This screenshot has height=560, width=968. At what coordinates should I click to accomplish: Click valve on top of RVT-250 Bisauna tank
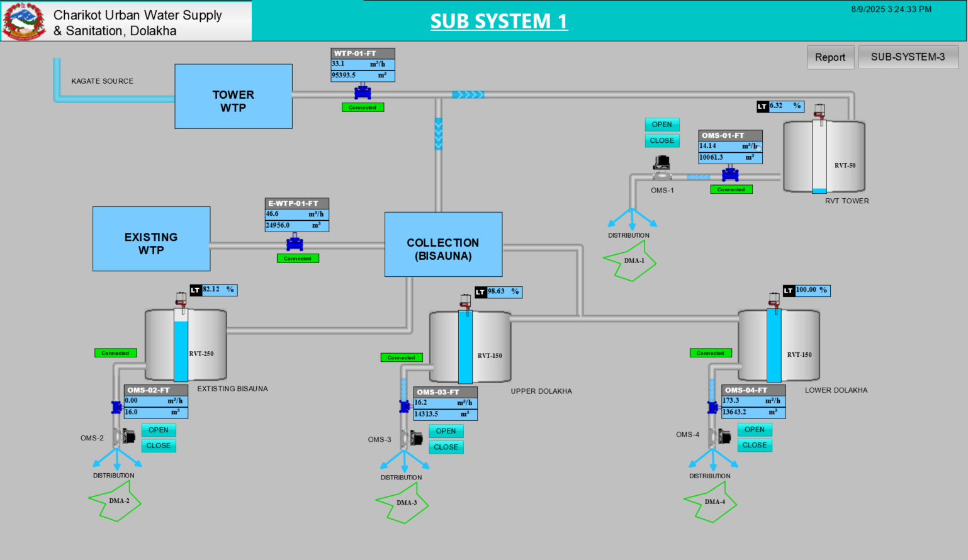tap(181, 300)
